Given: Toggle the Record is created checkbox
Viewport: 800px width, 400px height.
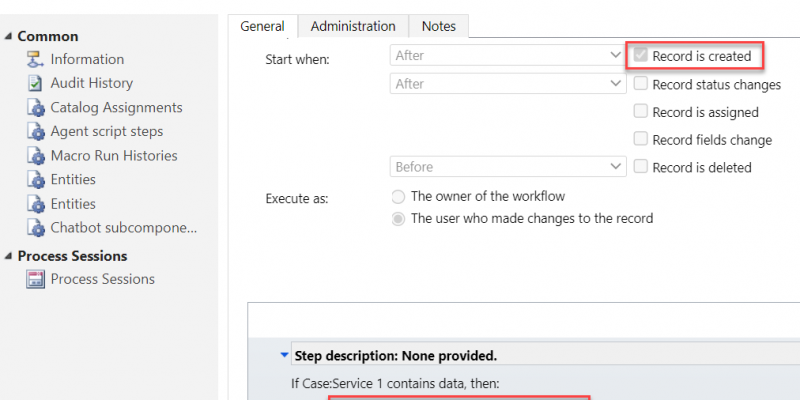Looking at the screenshot, I should click(640, 55).
